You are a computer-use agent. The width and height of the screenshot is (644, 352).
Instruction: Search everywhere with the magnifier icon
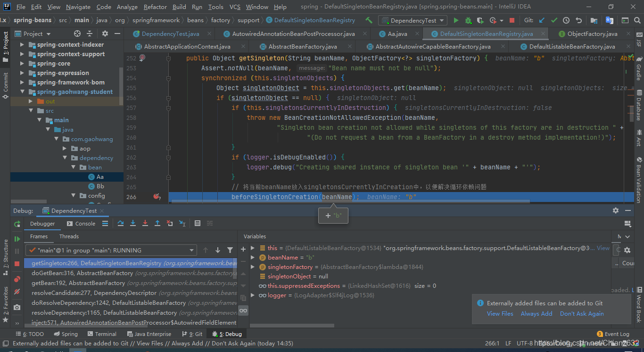pos(637,20)
